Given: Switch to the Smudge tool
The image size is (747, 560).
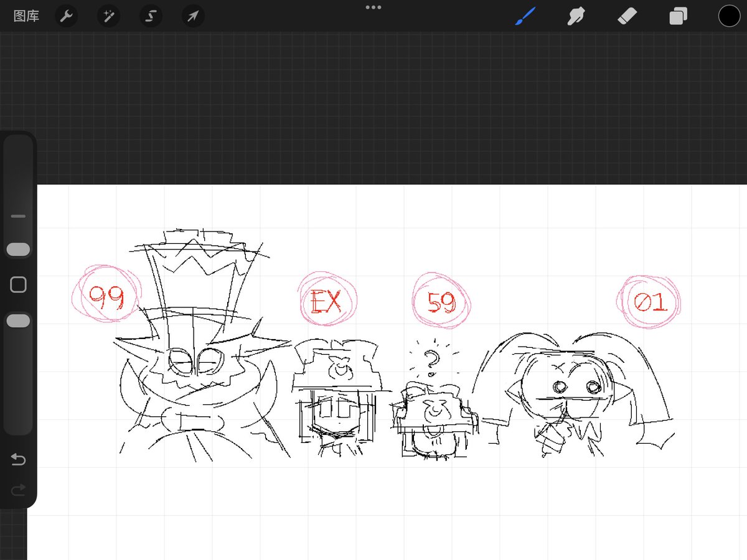Looking at the screenshot, I should pos(576,16).
